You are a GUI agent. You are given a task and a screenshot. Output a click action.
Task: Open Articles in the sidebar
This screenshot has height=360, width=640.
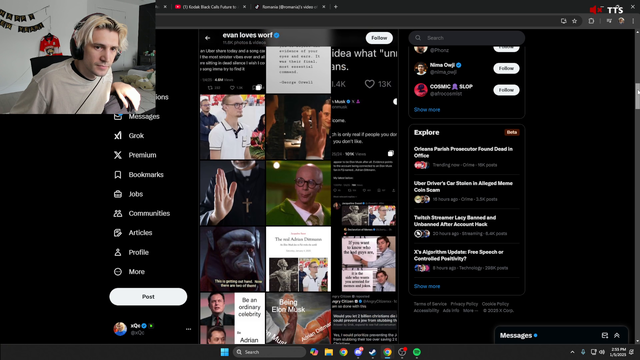coord(133,233)
